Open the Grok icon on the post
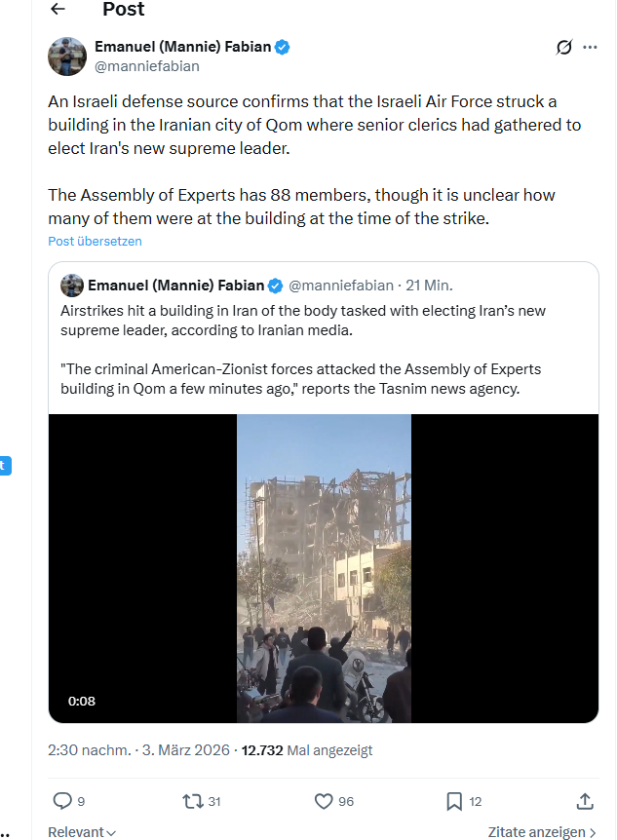 [563, 47]
